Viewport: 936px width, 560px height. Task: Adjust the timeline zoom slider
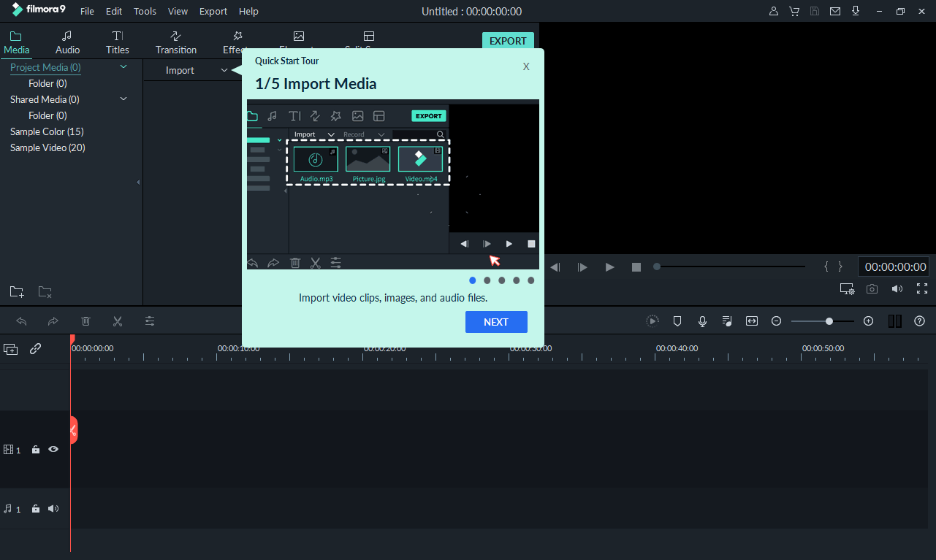pyautogui.click(x=830, y=321)
